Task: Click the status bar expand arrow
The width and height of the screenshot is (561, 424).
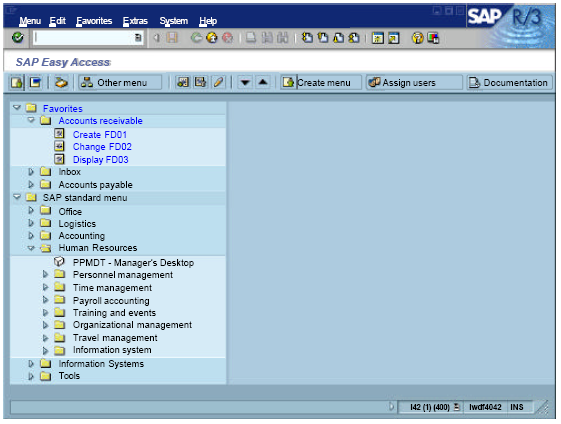Action: click(x=391, y=407)
